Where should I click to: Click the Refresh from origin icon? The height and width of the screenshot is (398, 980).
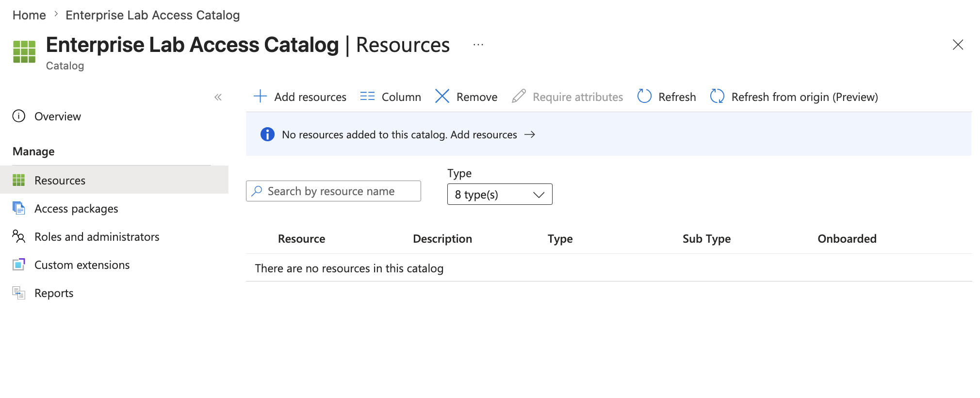click(717, 96)
